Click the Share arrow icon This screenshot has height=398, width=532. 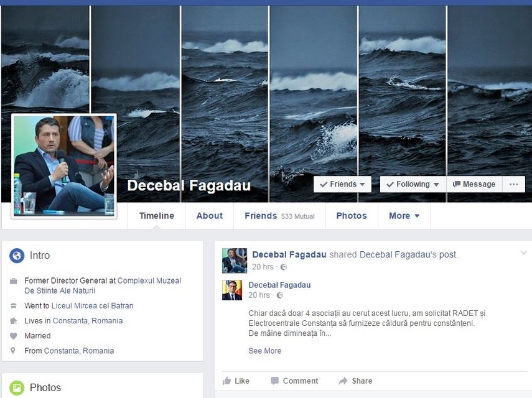click(x=343, y=381)
